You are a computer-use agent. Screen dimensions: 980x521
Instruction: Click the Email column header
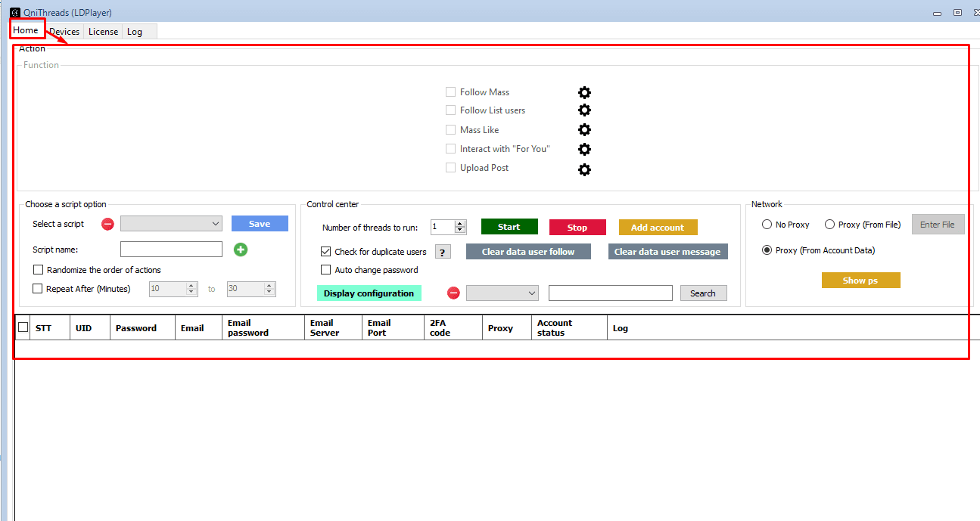click(x=199, y=328)
